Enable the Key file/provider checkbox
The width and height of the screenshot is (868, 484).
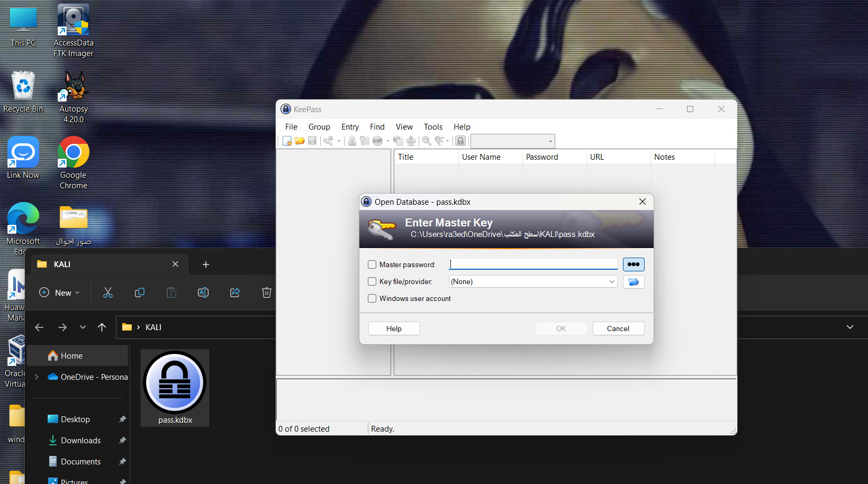point(372,281)
